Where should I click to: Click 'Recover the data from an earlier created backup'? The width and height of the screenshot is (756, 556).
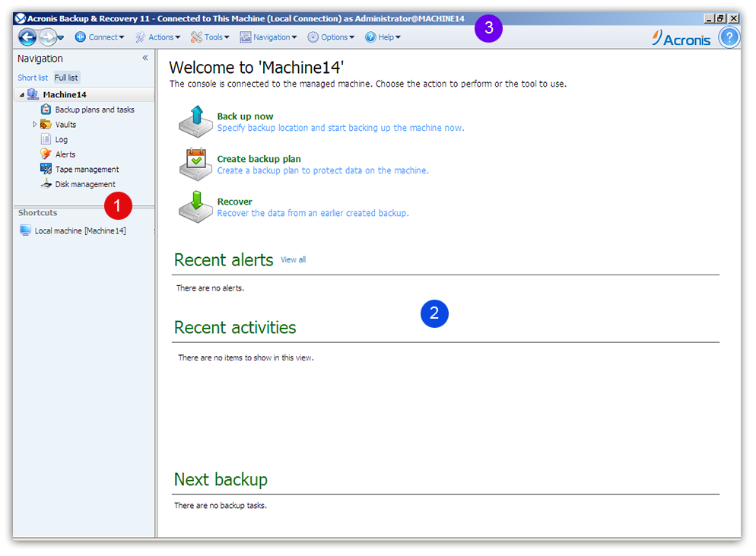pyautogui.click(x=313, y=213)
